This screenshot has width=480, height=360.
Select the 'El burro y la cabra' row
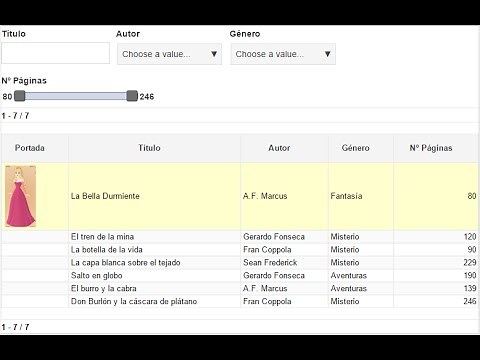pos(240,289)
